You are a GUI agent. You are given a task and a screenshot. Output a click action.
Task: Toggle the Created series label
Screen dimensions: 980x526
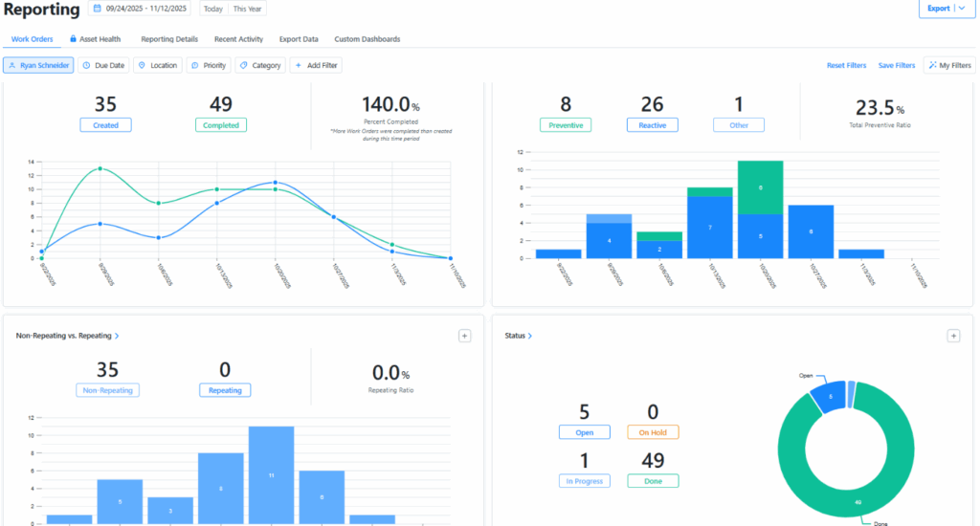tap(106, 124)
